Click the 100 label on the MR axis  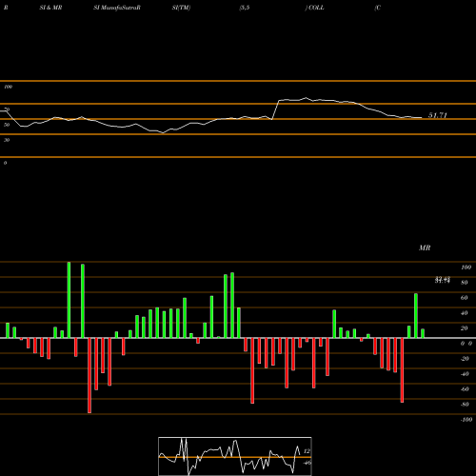click(466, 268)
